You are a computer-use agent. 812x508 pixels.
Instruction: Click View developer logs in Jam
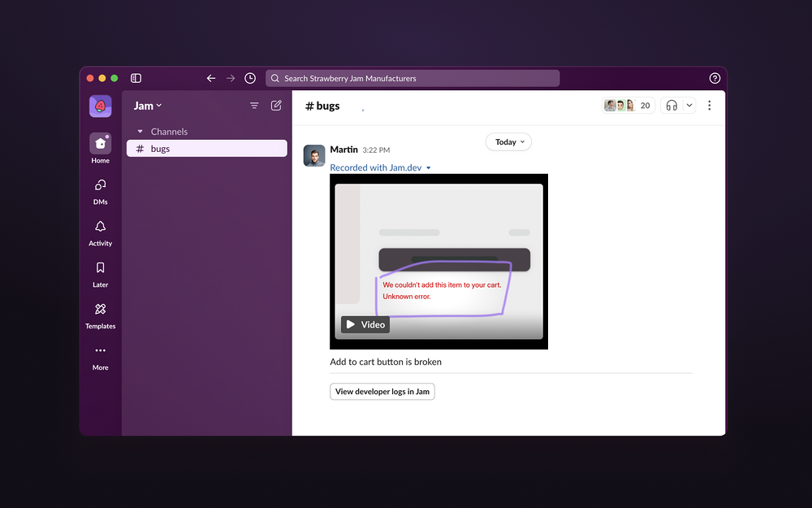[382, 392]
